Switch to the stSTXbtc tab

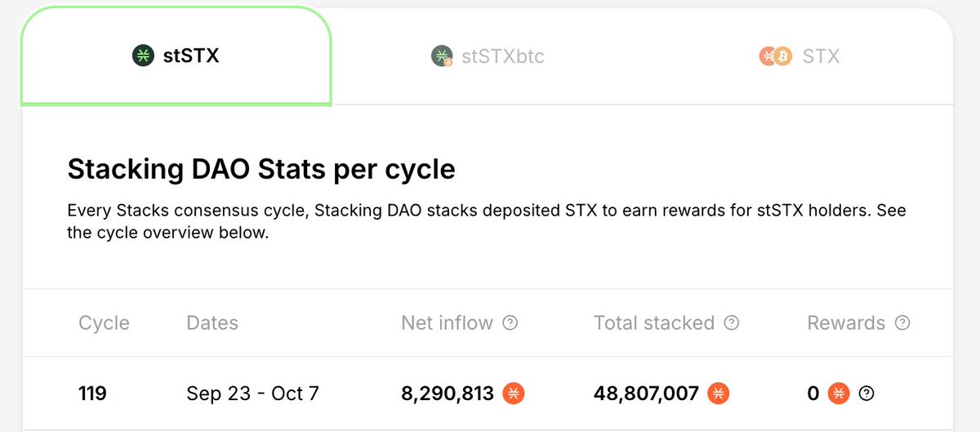tap(488, 56)
